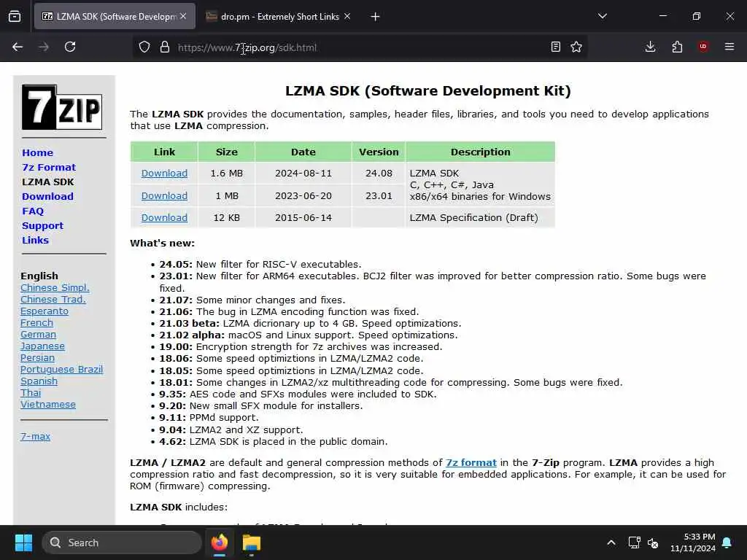747x560 pixels.
Task: Go back to the previous page
Action: click(18, 47)
